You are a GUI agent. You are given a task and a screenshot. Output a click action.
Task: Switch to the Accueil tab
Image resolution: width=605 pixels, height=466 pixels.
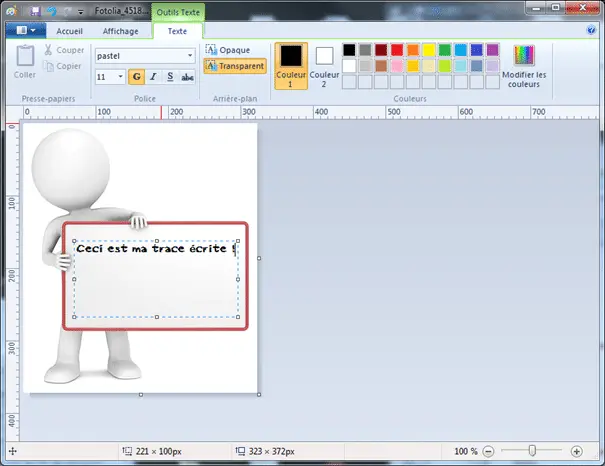click(69, 31)
